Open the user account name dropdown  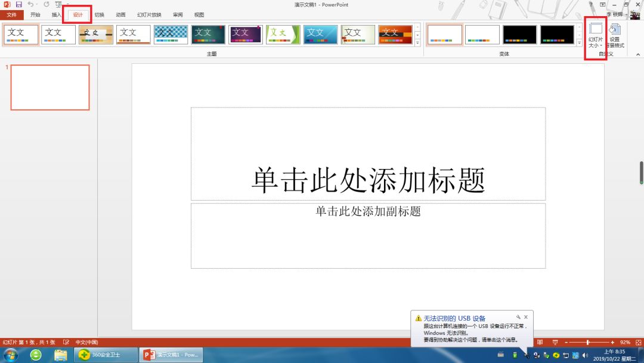point(617,14)
